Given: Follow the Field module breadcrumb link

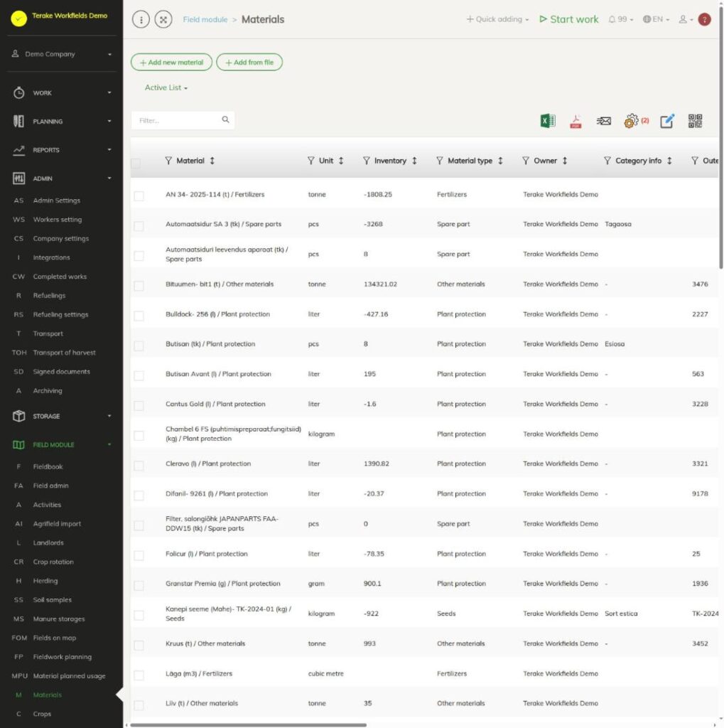Looking at the screenshot, I should click(205, 19).
